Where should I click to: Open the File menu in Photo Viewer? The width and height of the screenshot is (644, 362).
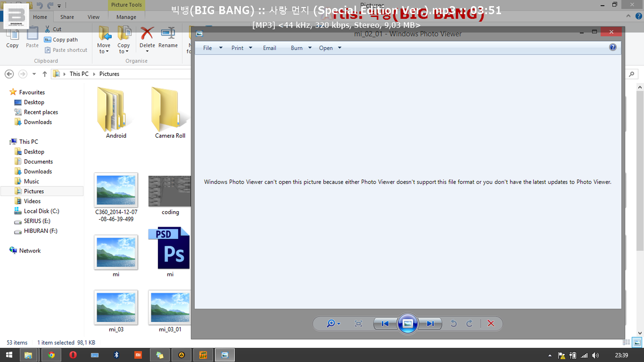click(212, 48)
